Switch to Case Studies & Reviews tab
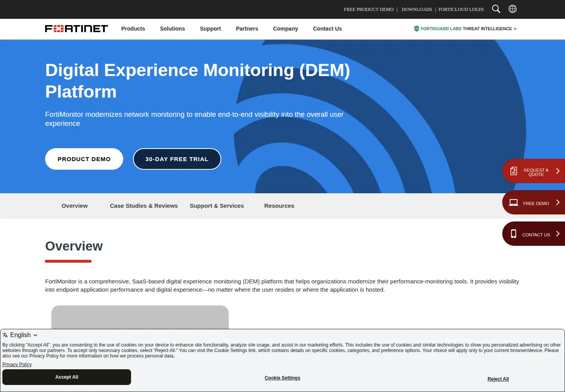 point(144,206)
